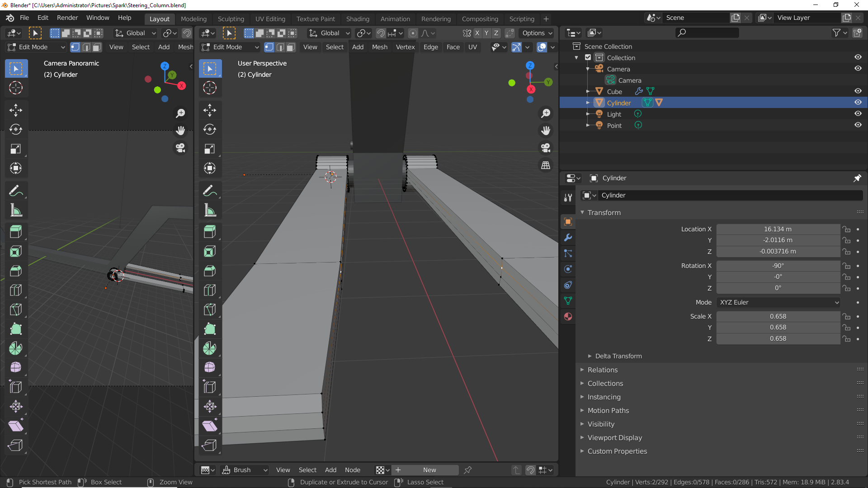Viewport: 868px width, 488px height.
Task: Hide the Cylinder object in outliner
Action: (858, 103)
